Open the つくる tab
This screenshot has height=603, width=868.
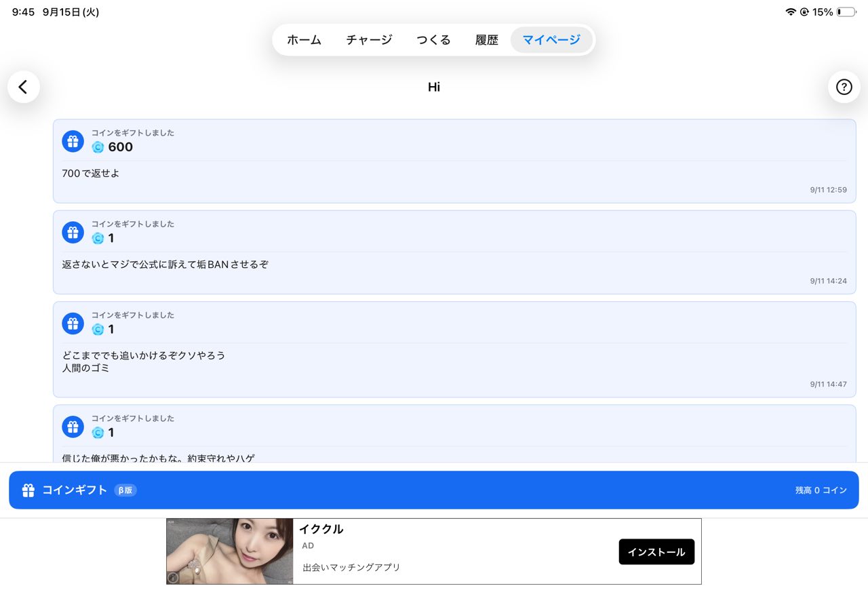(x=433, y=40)
